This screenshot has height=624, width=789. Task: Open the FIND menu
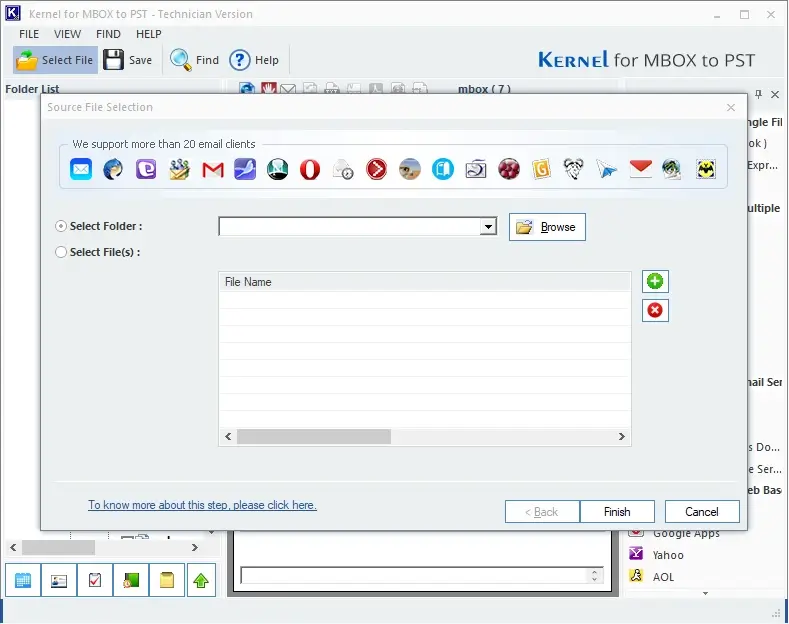(x=108, y=34)
